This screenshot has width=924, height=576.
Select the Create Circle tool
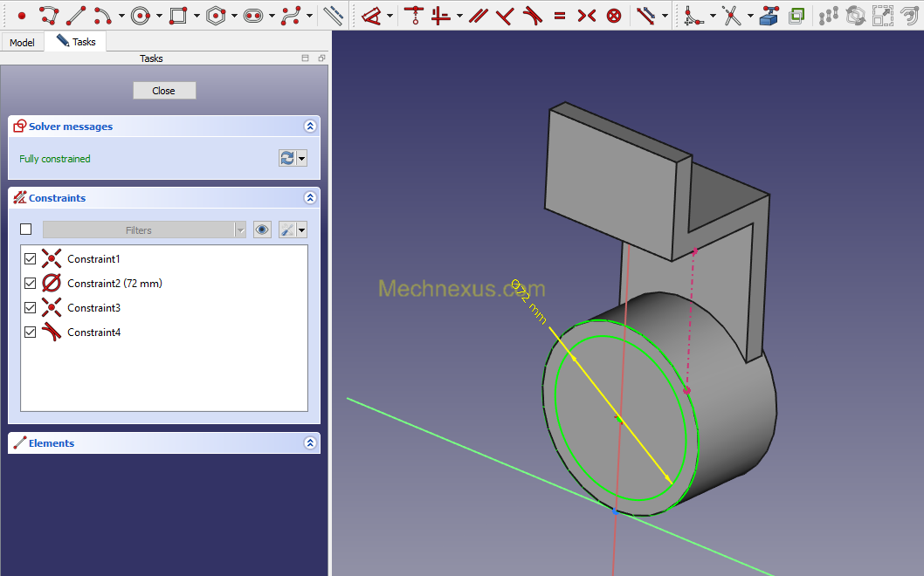coord(141,15)
